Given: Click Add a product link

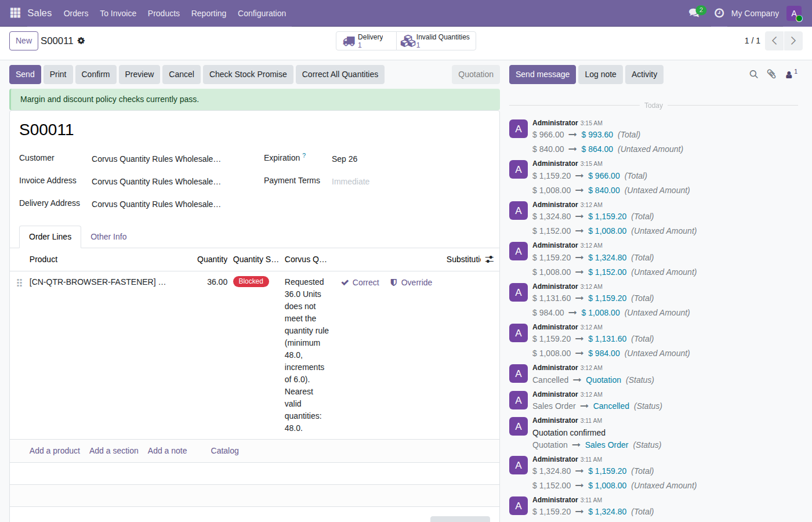Looking at the screenshot, I should point(55,451).
